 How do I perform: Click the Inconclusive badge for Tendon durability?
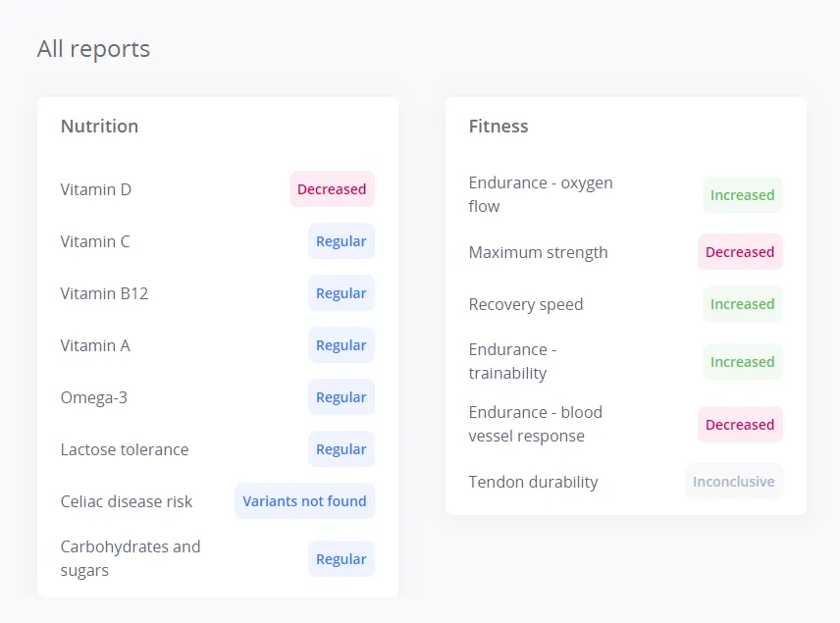pyautogui.click(x=733, y=481)
